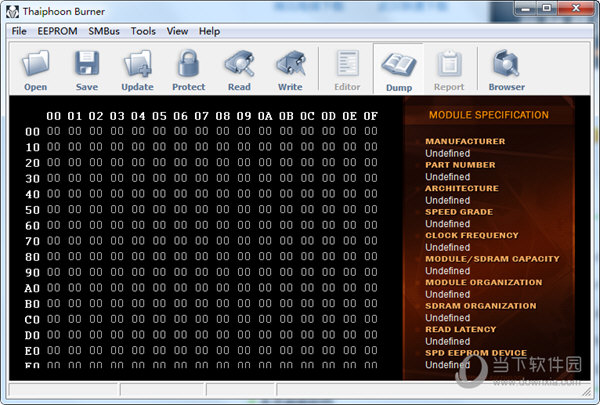Open the File menu
The width and height of the screenshot is (600, 405).
(19, 31)
